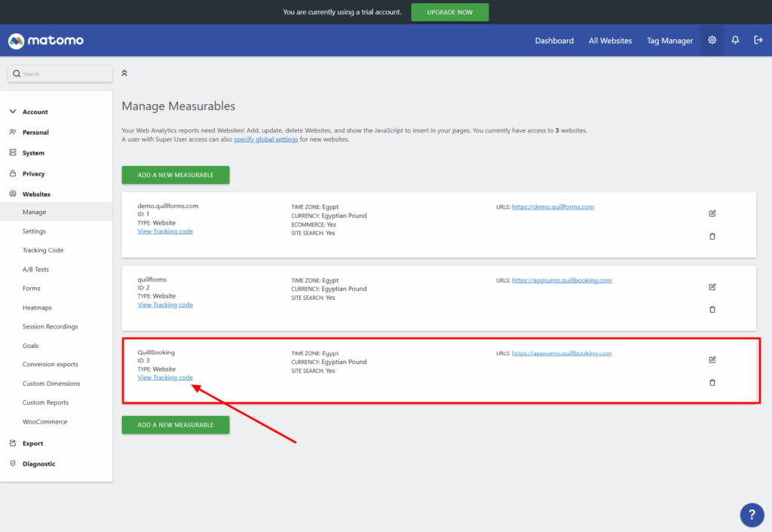Edit the QuillBooking measurable via pencil icon
This screenshot has width=772, height=532.
(712, 359)
